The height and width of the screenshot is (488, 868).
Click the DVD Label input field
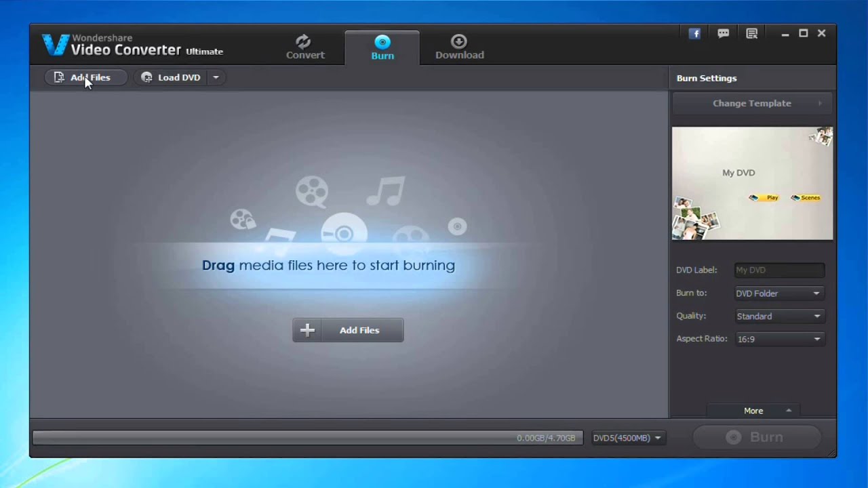coord(780,270)
